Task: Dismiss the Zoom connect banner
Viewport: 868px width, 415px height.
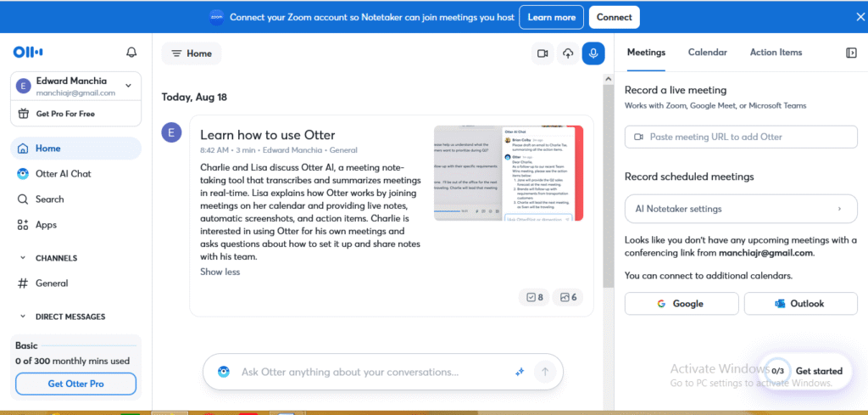Action: click(860, 17)
